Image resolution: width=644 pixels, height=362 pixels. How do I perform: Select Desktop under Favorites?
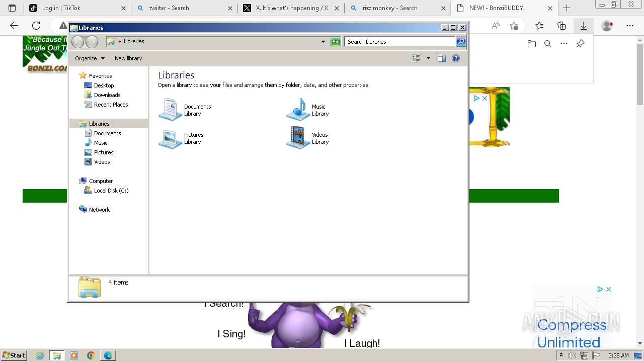(104, 85)
